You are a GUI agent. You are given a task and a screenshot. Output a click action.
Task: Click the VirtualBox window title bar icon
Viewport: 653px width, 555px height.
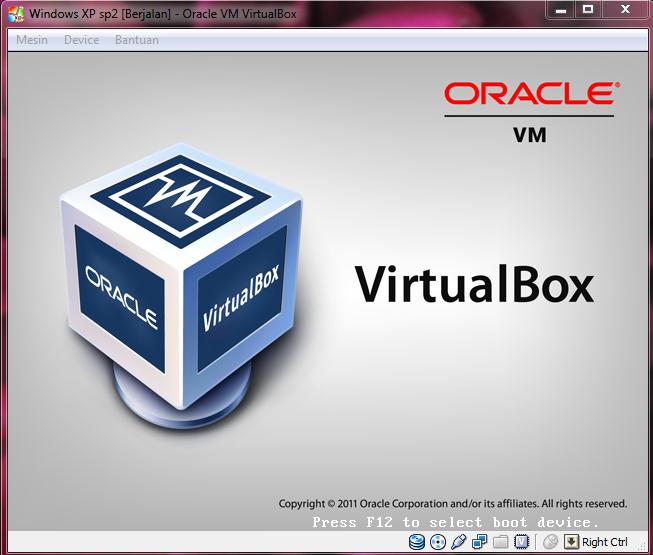[16, 14]
